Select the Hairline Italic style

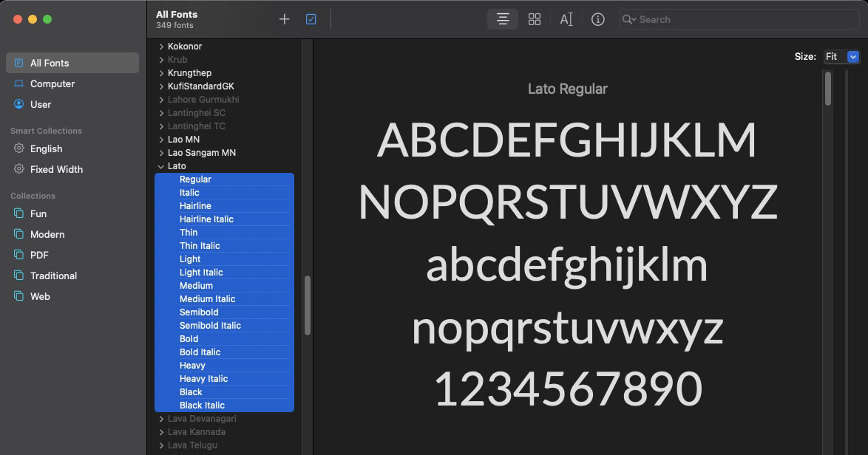pos(224,219)
